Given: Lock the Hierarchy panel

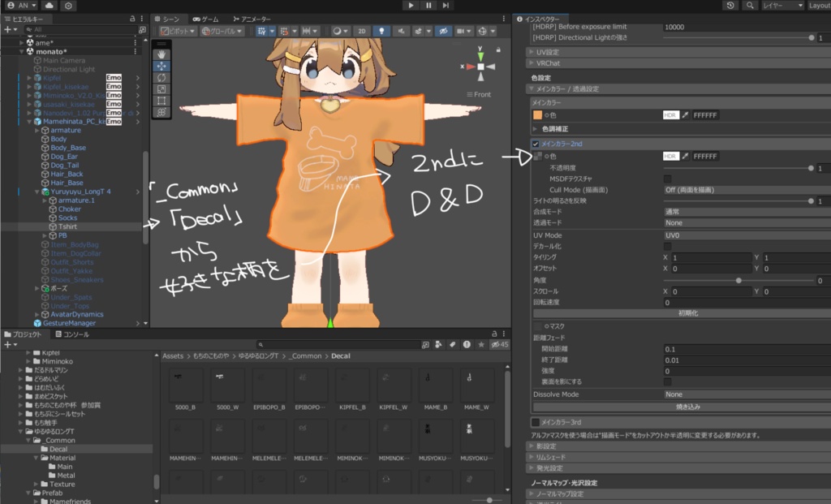Looking at the screenshot, I should [132, 19].
